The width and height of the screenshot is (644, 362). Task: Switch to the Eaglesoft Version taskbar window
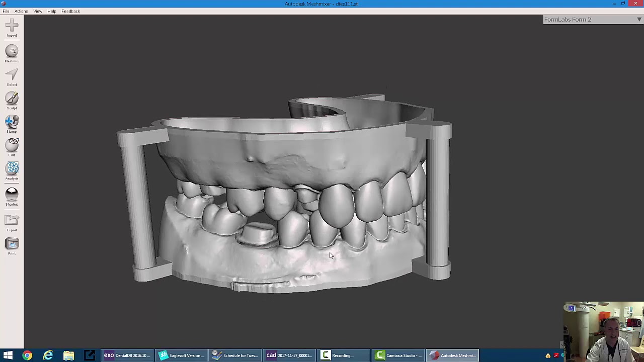(181, 355)
